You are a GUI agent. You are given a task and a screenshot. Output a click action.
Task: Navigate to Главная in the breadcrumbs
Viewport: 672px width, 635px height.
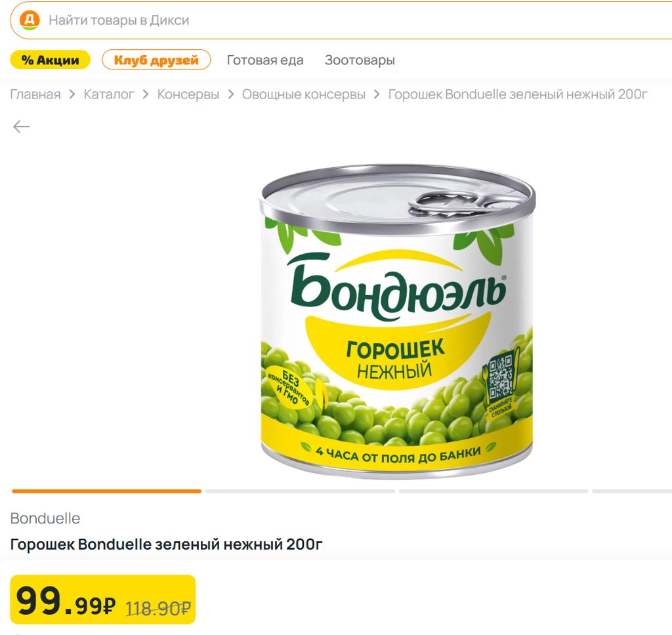(35, 94)
